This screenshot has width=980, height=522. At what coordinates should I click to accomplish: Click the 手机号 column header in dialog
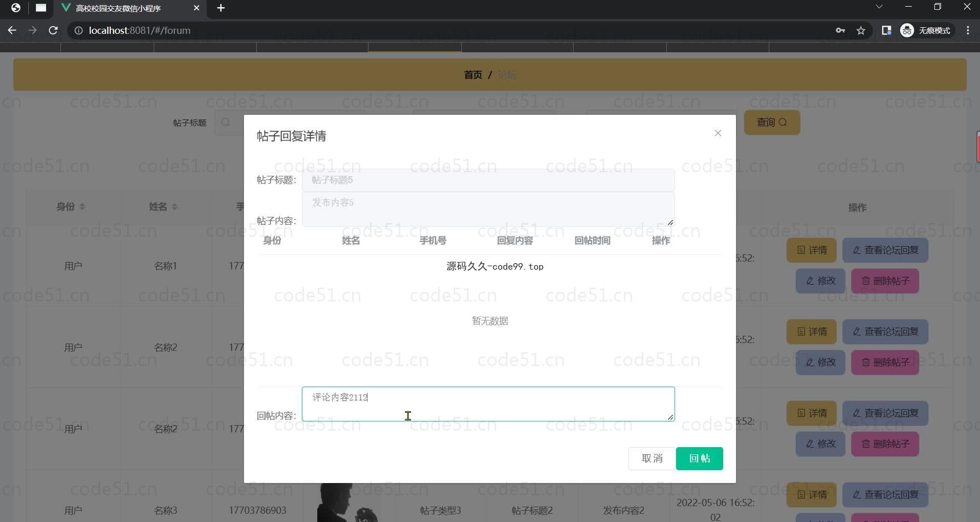coord(433,240)
